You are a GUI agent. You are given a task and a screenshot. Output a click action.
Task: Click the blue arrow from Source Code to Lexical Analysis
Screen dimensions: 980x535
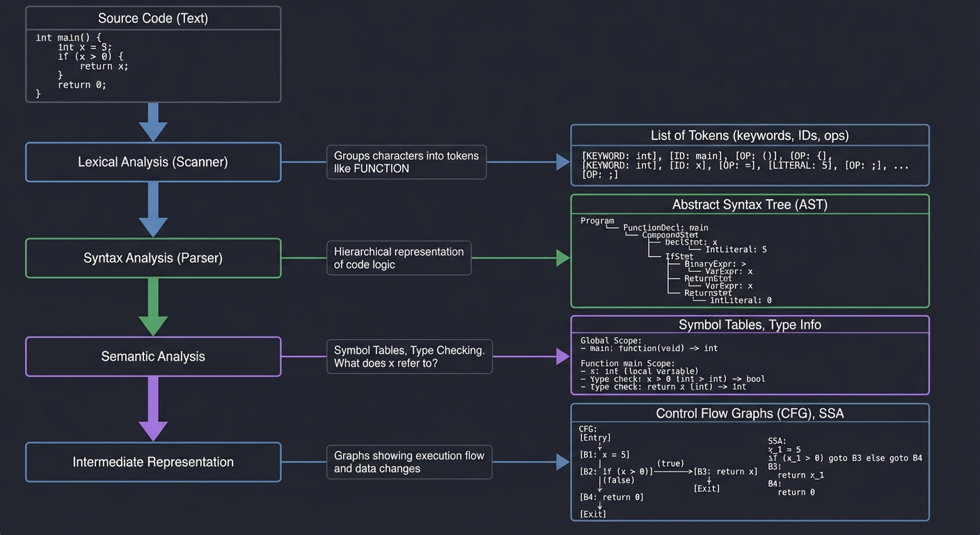point(154,123)
